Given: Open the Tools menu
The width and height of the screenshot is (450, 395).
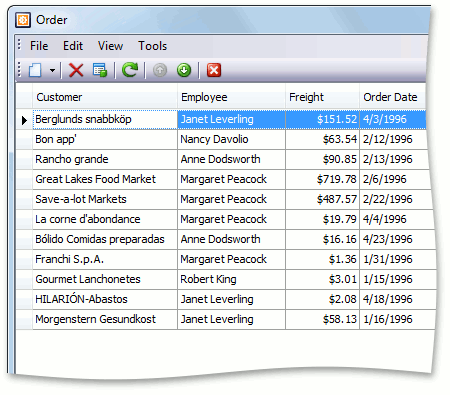Looking at the screenshot, I should [153, 46].
